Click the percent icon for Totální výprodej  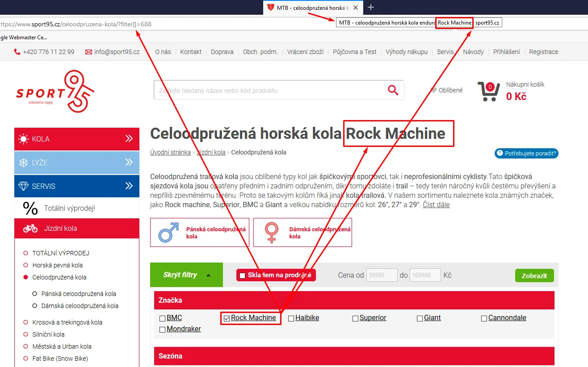click(x=30, y=207)
